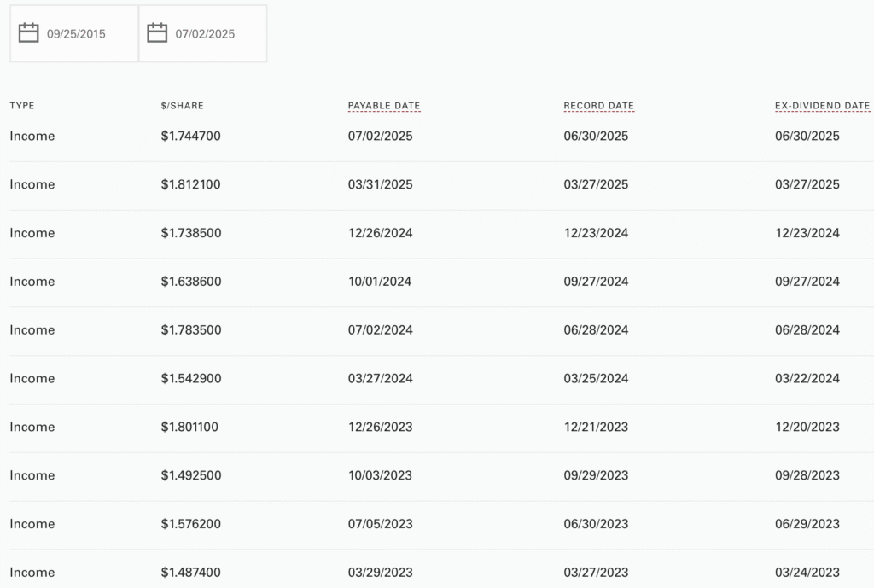
Task: Click ex-dividend date 12/23/2024
Action: point(807,233)
